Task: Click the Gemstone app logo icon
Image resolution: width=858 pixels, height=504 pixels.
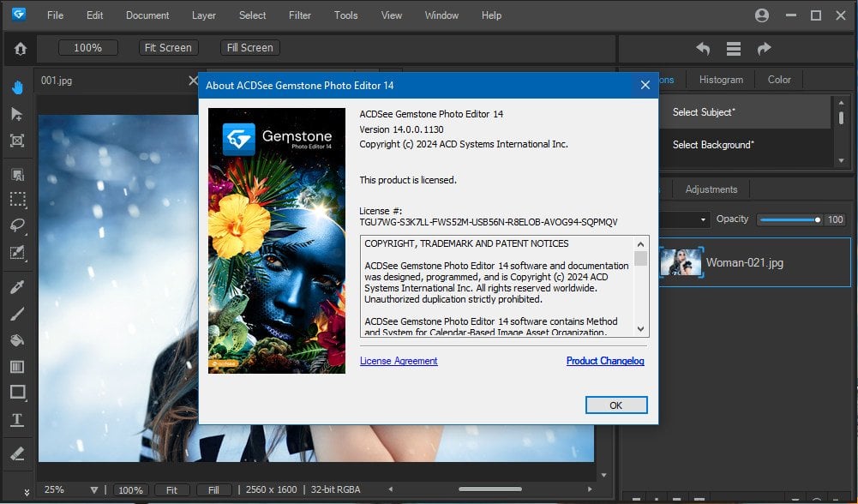Action: tap(19, 15)
